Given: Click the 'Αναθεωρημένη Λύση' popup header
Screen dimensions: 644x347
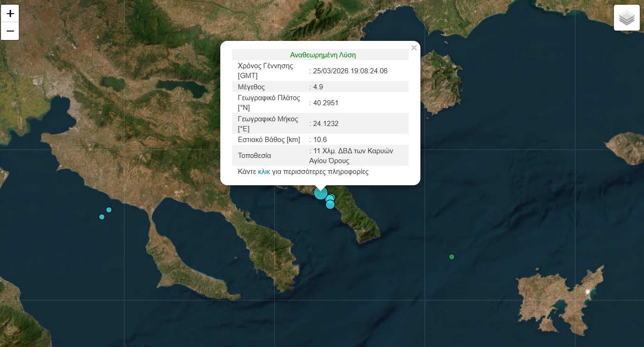Looking at the screenshot, I should pyautogui.click(x=323, y=55).
